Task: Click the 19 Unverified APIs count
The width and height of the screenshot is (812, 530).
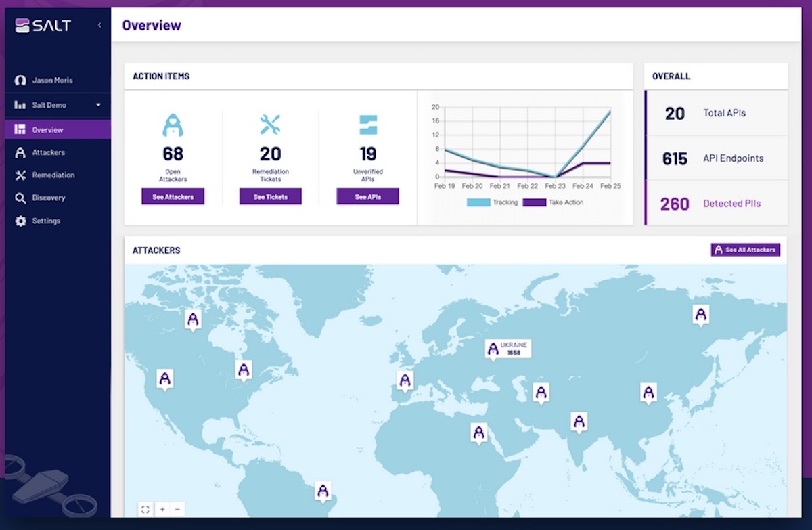Action: click(368, 154)
